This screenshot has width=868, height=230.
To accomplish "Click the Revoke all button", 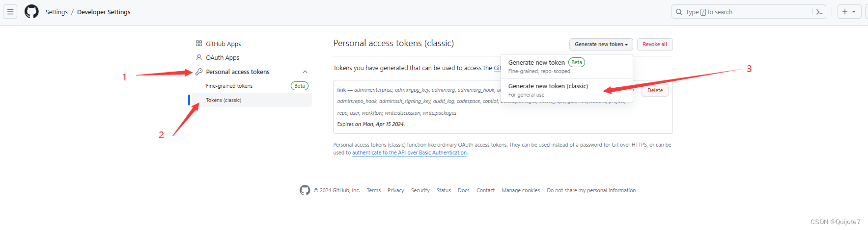I will point(654,44).
